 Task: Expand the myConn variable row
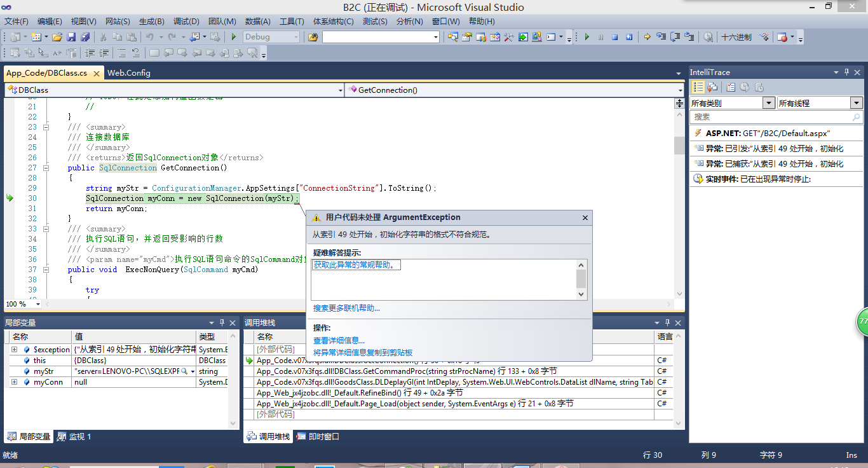[14, 382]
